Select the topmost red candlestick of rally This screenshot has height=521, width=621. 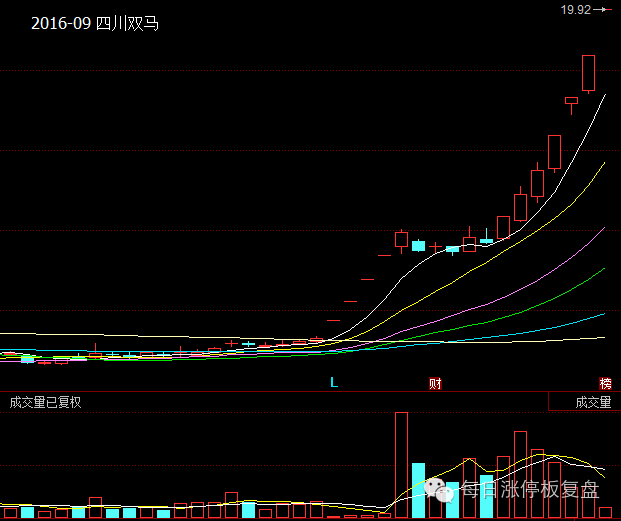pyautogui.click(x=588, y=74)
